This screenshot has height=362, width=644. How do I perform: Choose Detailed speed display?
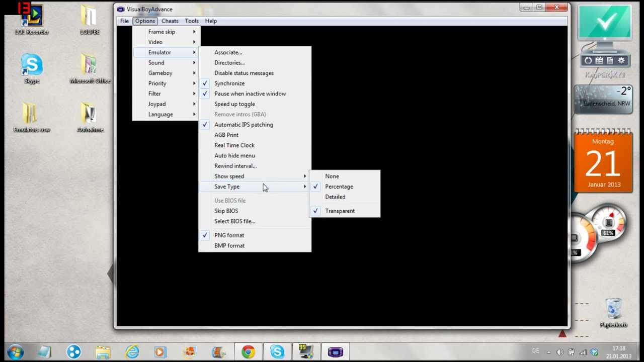point(345,197)
